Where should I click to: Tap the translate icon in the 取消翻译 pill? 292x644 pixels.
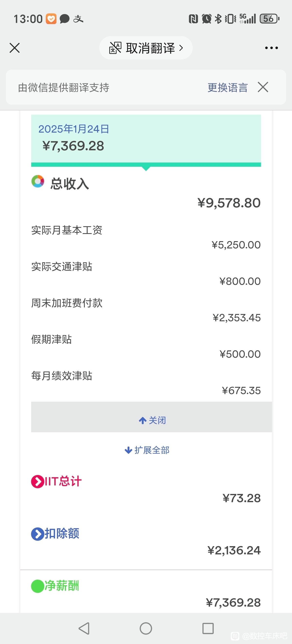coord(115,48)
